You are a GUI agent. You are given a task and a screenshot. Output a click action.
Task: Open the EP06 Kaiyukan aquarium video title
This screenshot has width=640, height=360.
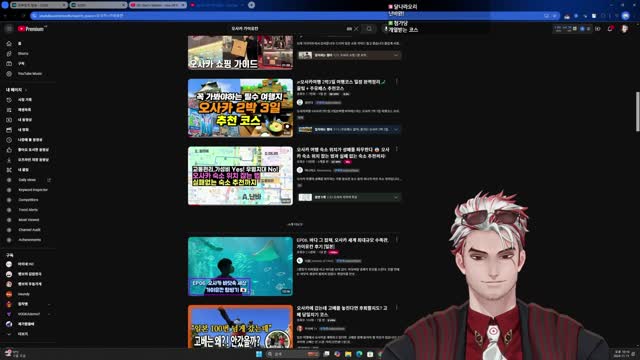[342, 243]
